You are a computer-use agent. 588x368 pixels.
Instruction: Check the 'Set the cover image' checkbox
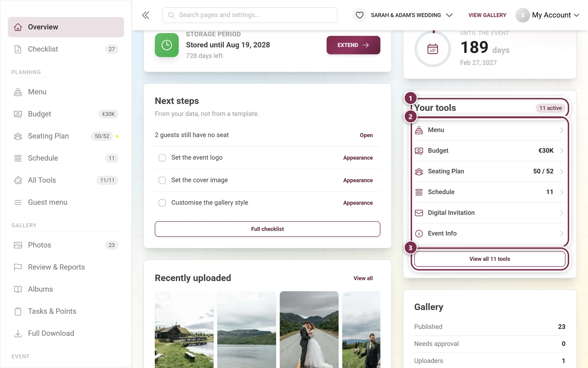coord(162,180)
